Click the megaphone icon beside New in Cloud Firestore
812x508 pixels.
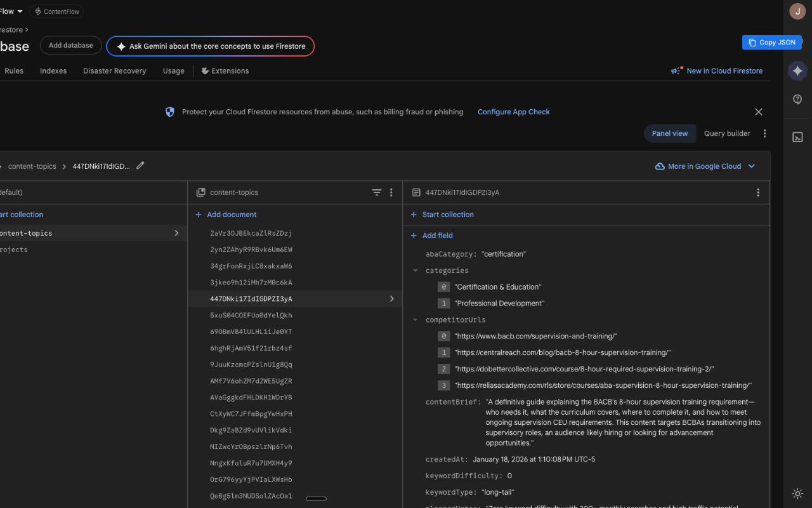point(677,70)
